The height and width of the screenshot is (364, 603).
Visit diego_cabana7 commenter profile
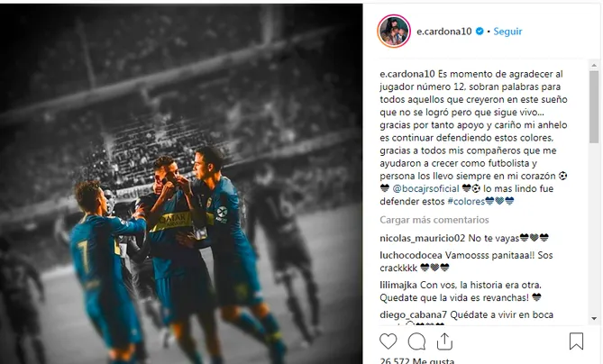pyautogui.click(x=414, y=314)
